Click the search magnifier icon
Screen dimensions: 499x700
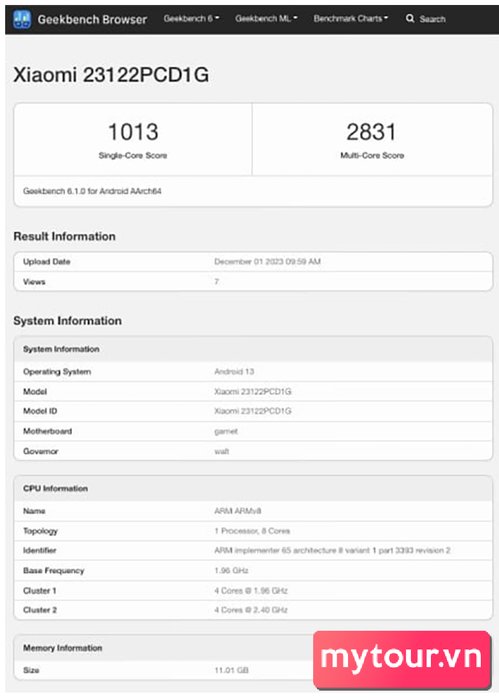tap(410, 19)
